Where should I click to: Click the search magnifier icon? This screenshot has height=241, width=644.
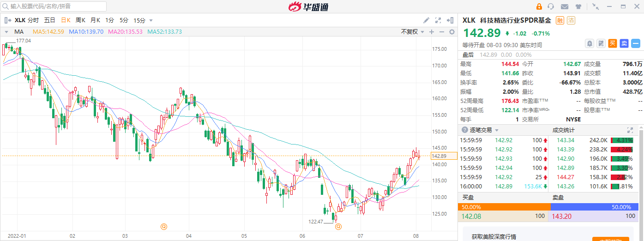pos(6,6)
